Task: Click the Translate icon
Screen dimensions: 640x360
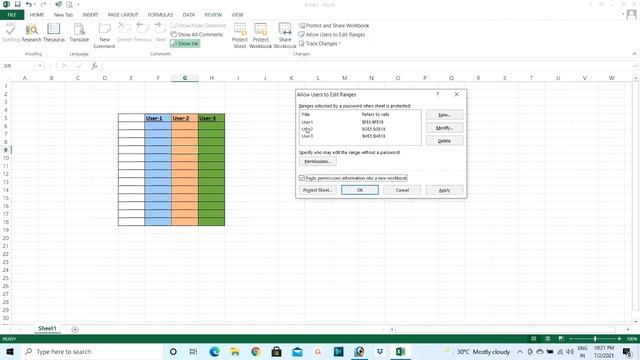Action: pyautogui.click(x=79, y=33)
